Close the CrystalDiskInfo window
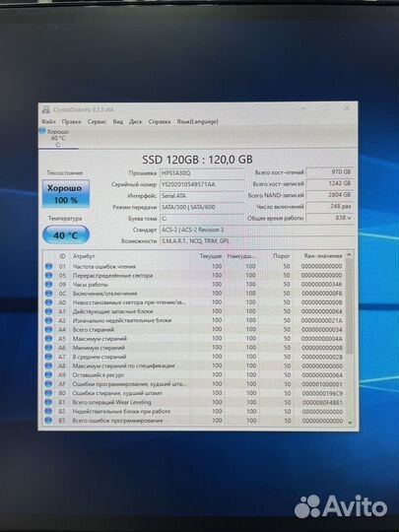This screenshot has width=399, height=532. [x=347, y=108]
